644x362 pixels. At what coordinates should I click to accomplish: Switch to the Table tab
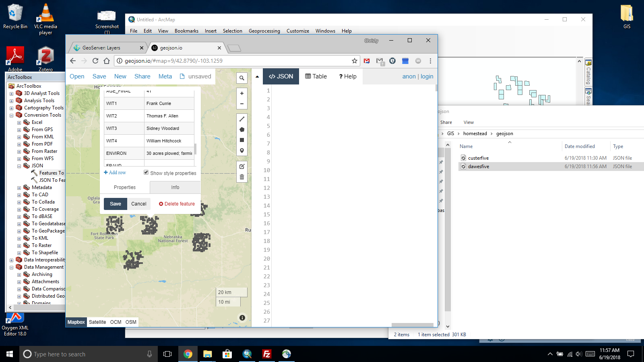pyautogui.click(x=316, y=76)
